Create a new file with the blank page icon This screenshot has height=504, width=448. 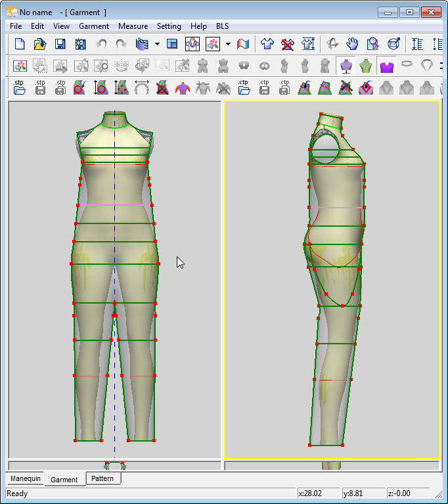click(x=20, y=44)
